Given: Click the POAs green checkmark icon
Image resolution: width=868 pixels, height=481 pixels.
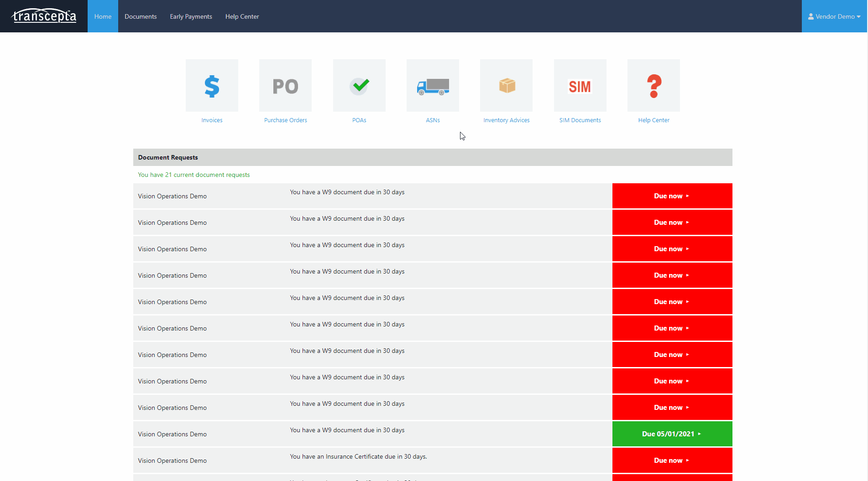Looking at the screenshot, I should coord(359,86).
